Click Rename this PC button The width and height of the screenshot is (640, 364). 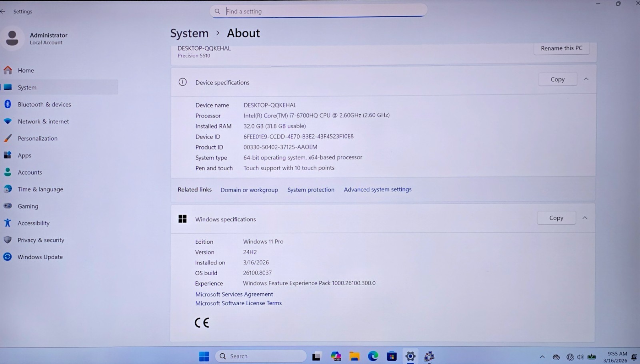[x=562, y=48]
